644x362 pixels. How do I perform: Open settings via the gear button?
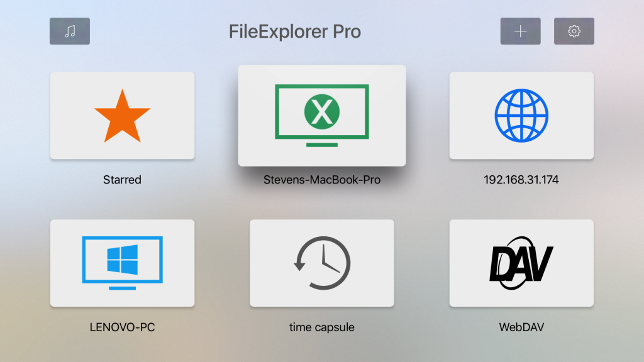click(x=574, y=31)
